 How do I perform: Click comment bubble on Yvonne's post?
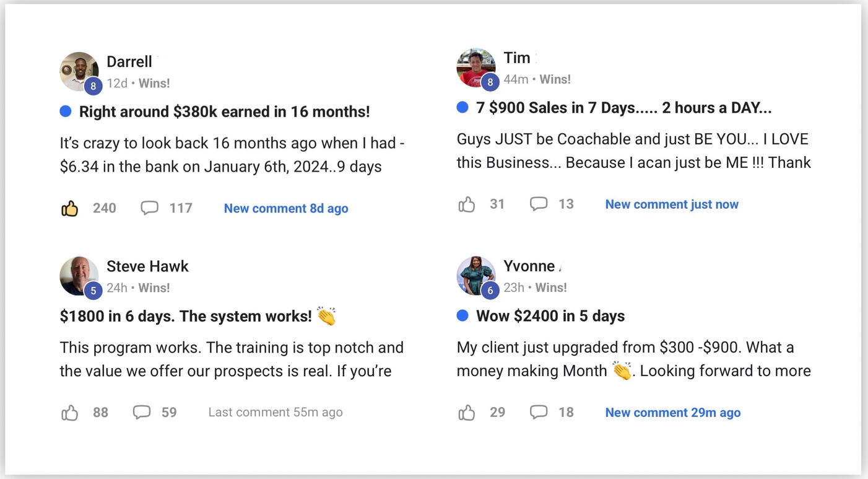click(539, 412)
